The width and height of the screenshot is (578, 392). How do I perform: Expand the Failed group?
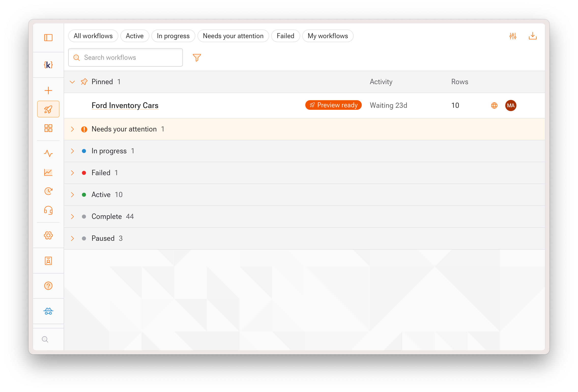click(72, 173)
